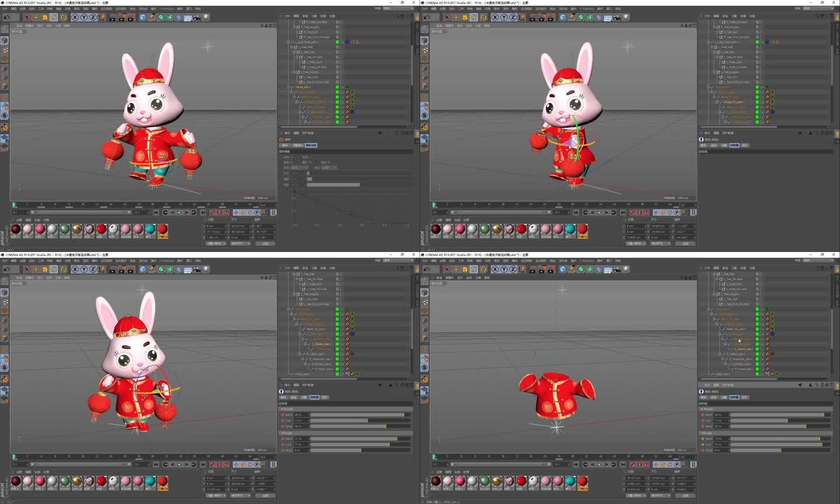Toggle Position keying in top-left window
This screenshot has height=504, width=840.
(x=236, y=212)
